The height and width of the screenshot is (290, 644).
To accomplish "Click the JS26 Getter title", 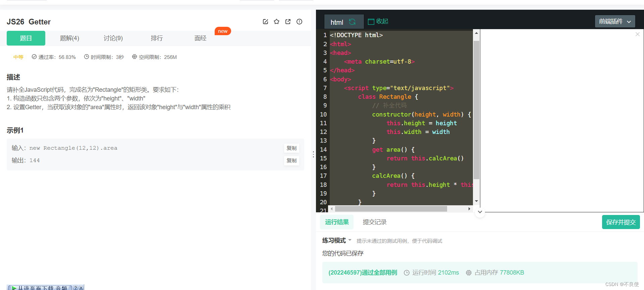I will click(29, 22).
